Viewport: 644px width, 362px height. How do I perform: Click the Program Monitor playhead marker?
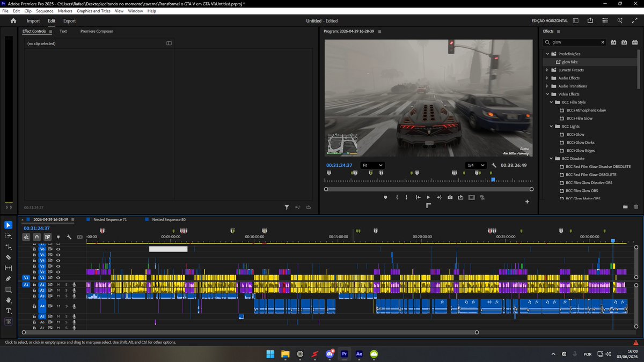click(x=493, y=180)
